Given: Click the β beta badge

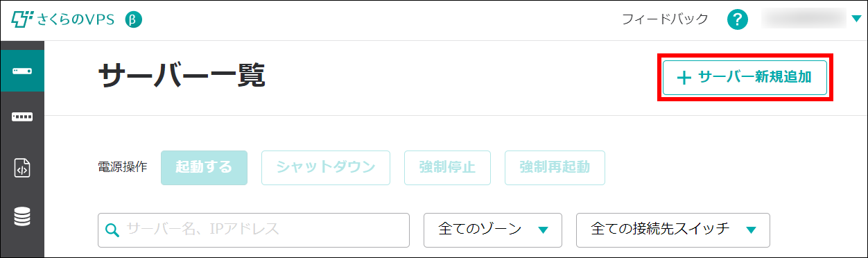Looking at the screenshot, I should pos(134,19).
